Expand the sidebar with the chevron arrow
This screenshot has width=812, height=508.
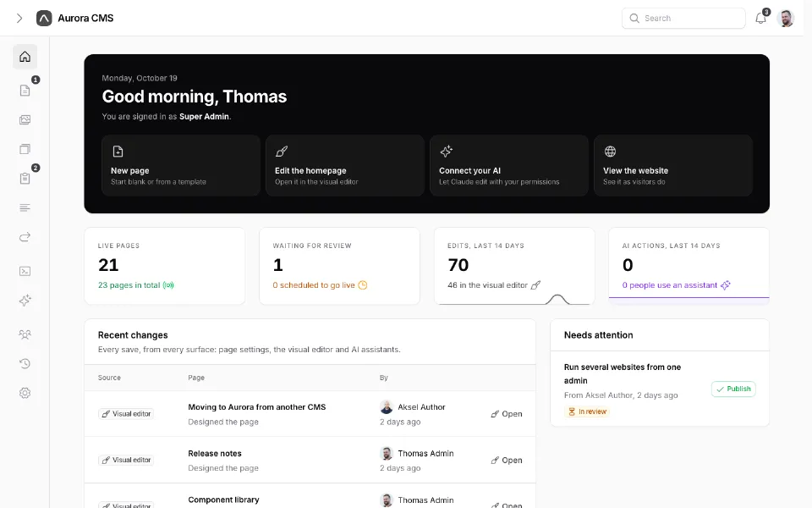19,18
